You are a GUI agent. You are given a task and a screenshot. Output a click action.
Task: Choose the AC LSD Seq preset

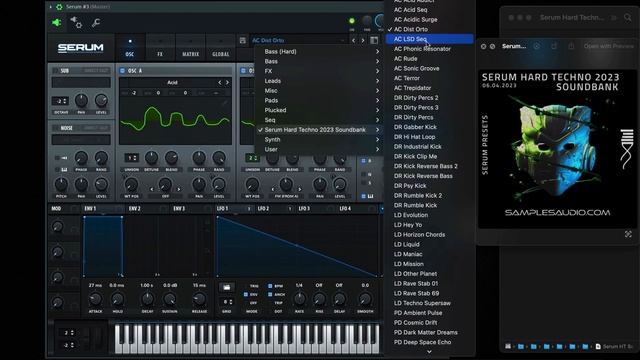point(429,39)
